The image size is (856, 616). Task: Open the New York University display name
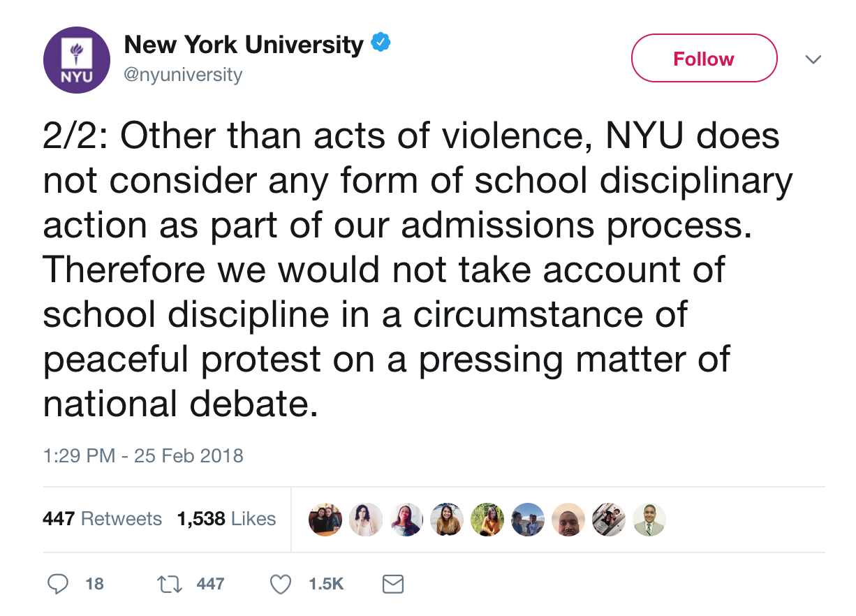tap(244, 45)
